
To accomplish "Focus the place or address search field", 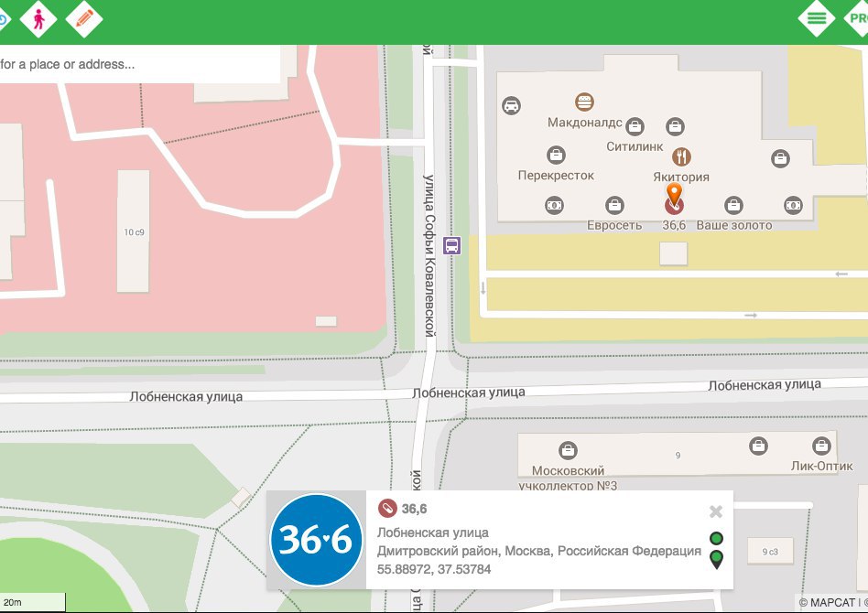I will (x=139, y=64).
